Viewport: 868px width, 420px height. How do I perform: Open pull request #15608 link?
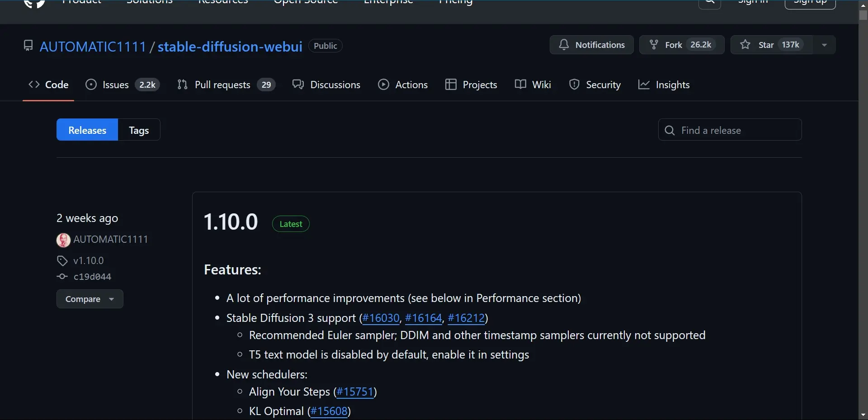click(329, 411)
